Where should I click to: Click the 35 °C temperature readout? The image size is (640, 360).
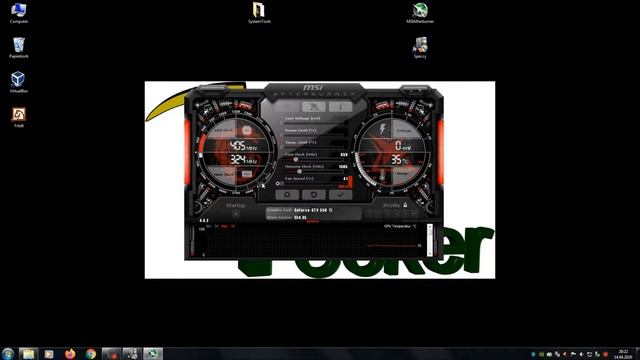400,160
